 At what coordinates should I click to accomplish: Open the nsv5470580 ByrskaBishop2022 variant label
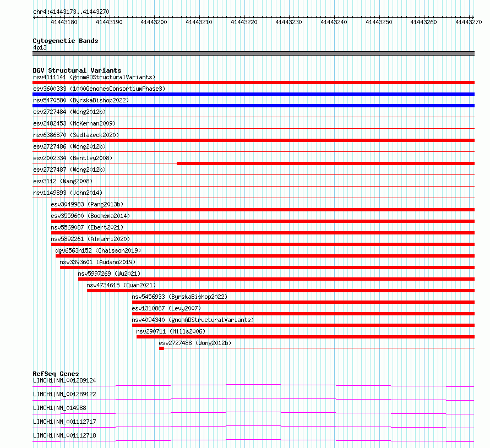coord(81,100)
